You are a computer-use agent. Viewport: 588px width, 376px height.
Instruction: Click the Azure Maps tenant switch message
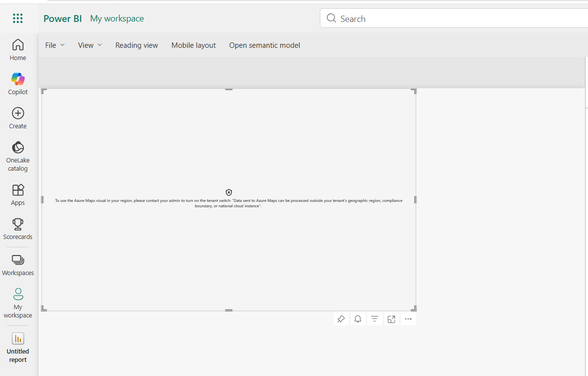click(x=228, y=203)
